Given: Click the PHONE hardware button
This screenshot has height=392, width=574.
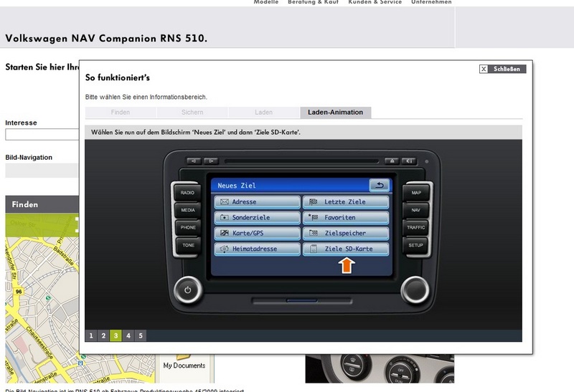Looking at the screenshot, I should [188, 227].
